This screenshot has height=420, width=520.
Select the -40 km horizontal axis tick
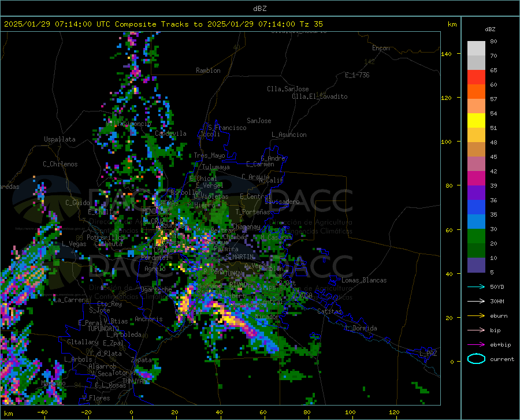tap(42, 412)
